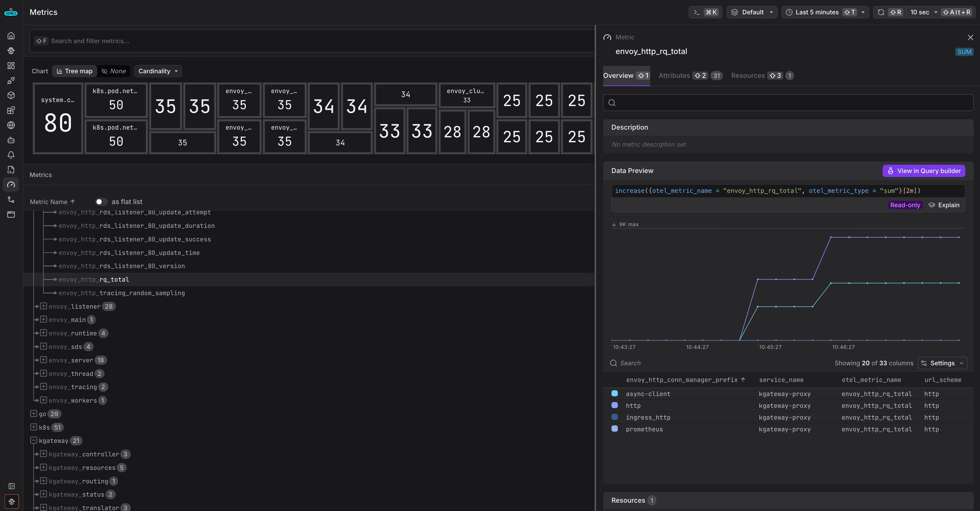Click the globe icon in sidebar

pyautogui.click(x=11, y=125)
